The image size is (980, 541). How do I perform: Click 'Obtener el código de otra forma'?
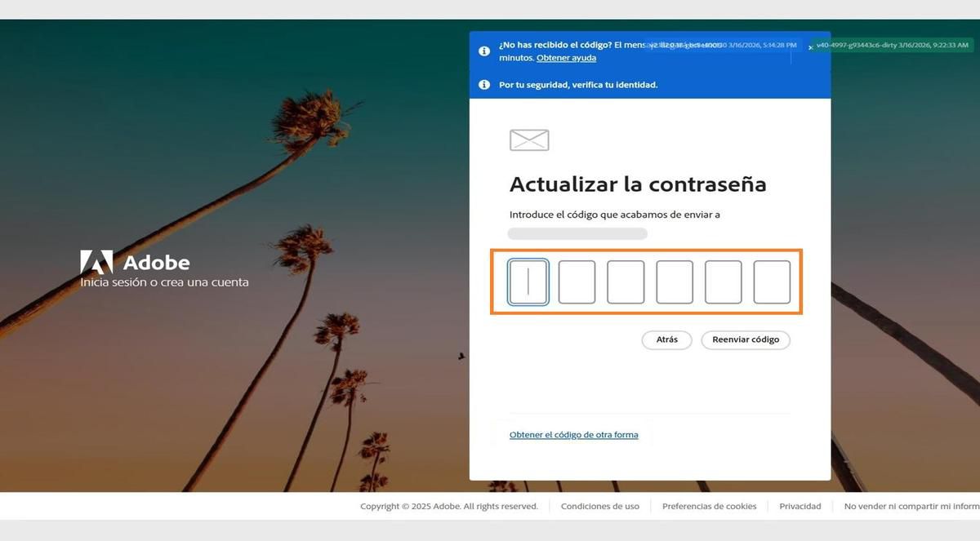(573, 434)
